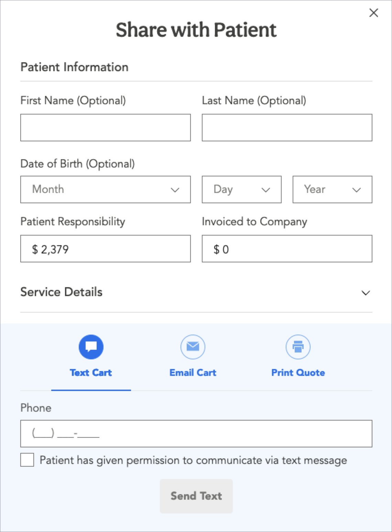Click the Print Quote printer icon
Image resolution: width=392 pixels, height=532 pixels.
(x=298, y=347)
